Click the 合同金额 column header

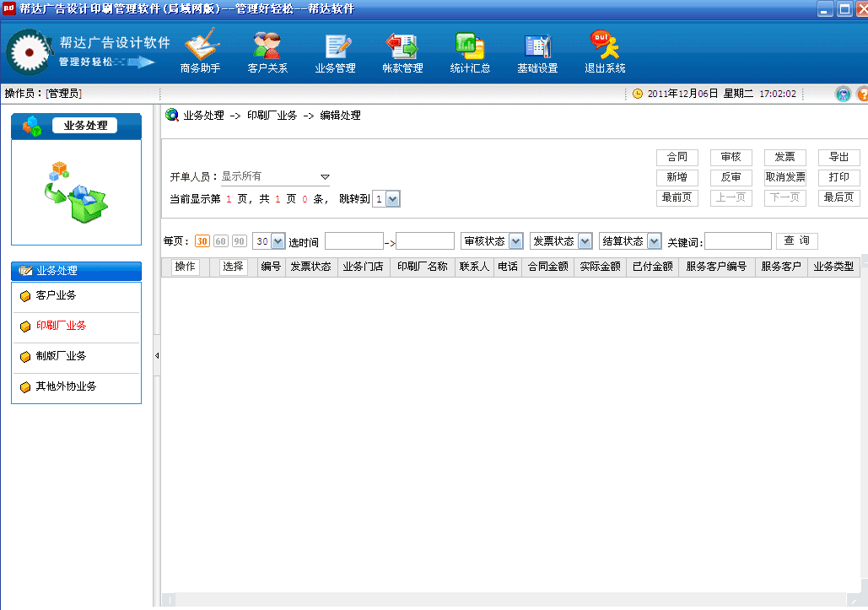click(x=548, y=267)
